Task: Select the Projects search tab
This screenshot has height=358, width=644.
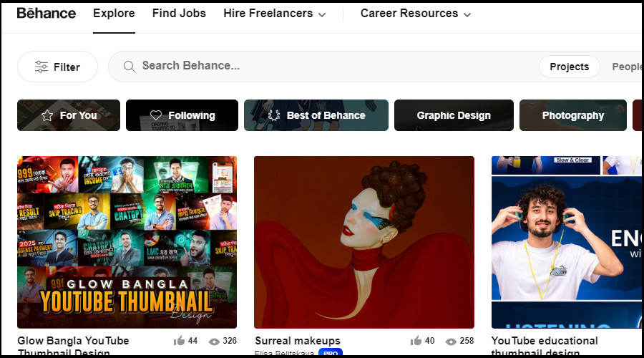Action: coord(570,67)
